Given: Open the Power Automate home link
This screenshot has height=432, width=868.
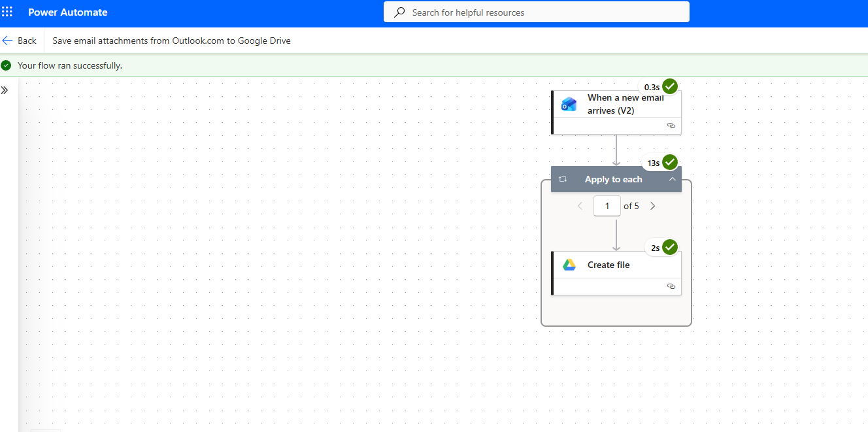Looking at the screenshot, I should [x=68, y=12].
